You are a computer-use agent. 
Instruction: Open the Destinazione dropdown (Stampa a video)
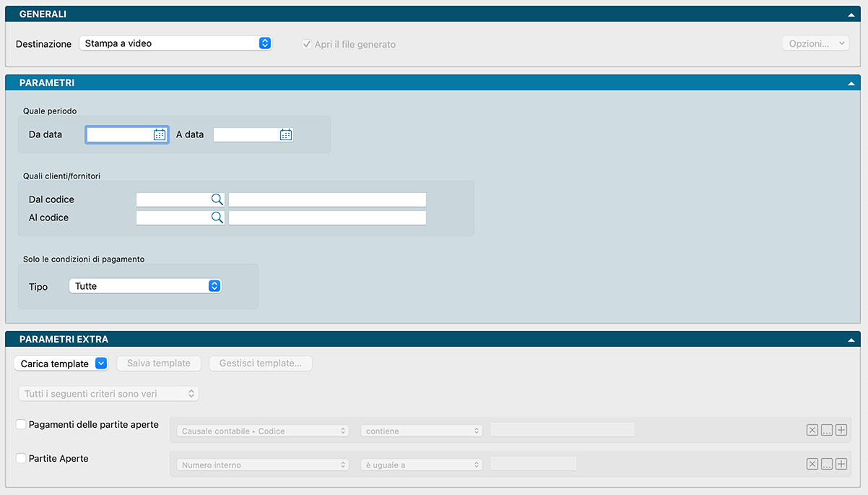175,43
